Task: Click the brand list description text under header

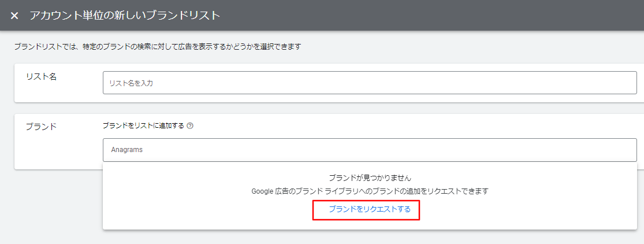Action: coord(157,47)
